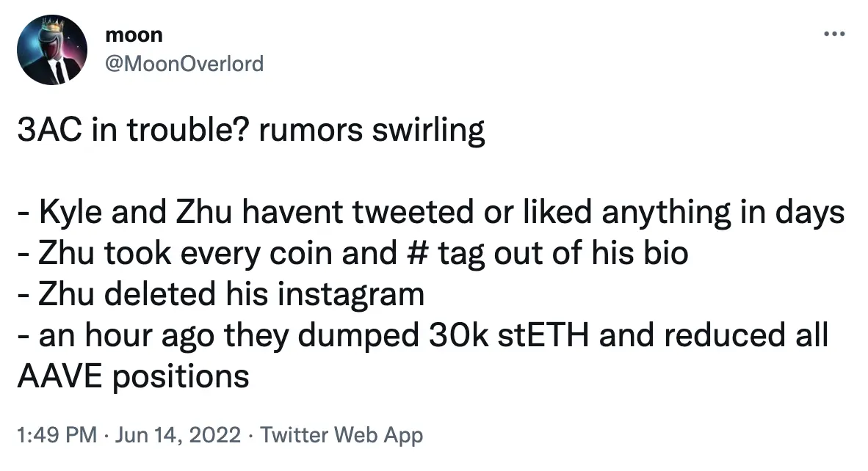The image size is (868, 471).
Task: Open the Twitter Web App source link
Action: tap(341, 435)
